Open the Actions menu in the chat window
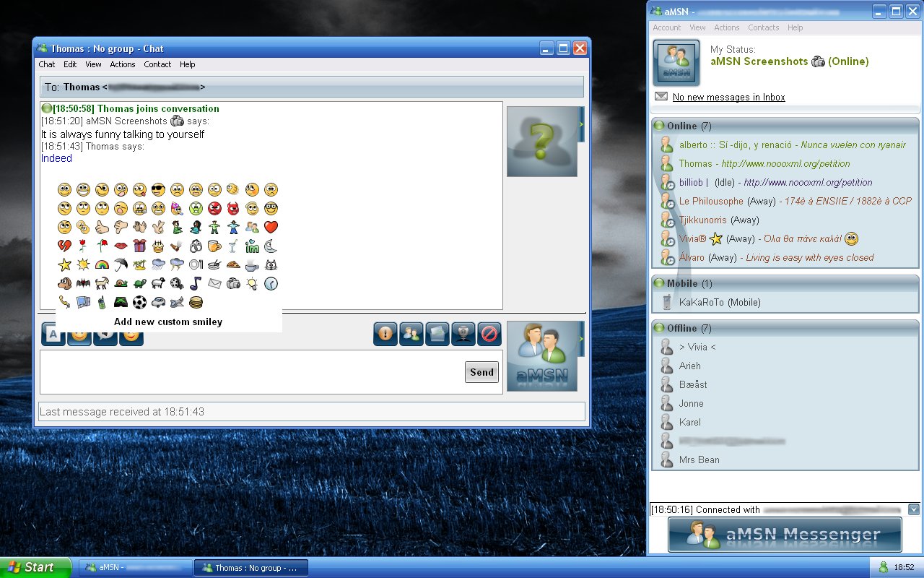 [x=123, y=64]
